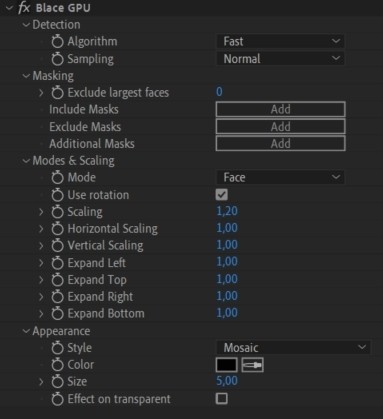Open the Mode dropdown showing Face
This screenshot has width=383, height=419.
click(x=280, y=177)
